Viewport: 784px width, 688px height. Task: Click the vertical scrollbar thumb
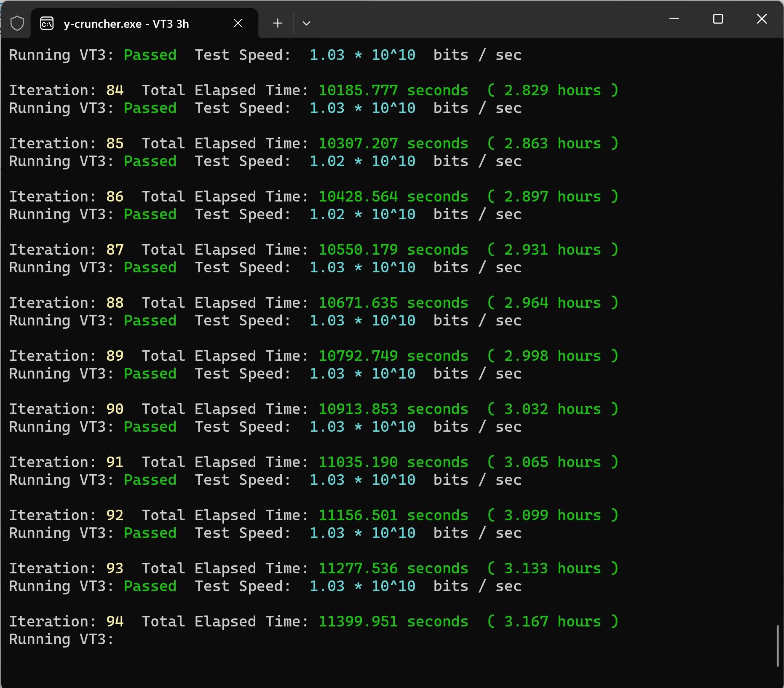coord(778,646)
